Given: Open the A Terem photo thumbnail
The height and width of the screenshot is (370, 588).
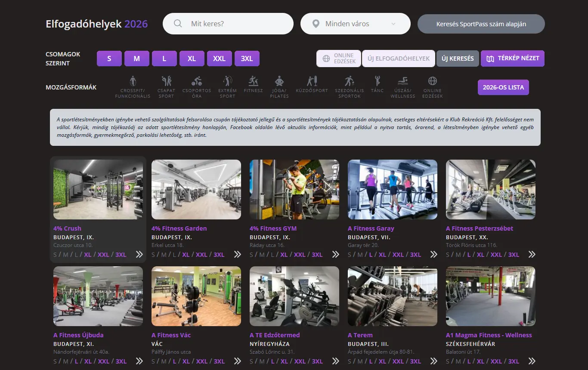Looking at the screenshot, I should click(393, 296).
